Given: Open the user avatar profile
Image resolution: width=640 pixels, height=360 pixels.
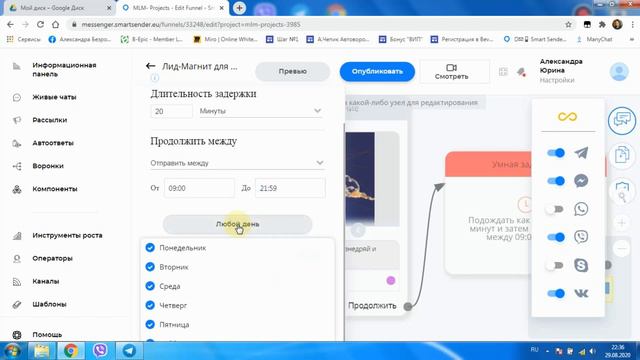Looking at the screenshot, I should (x=619, y=72).
